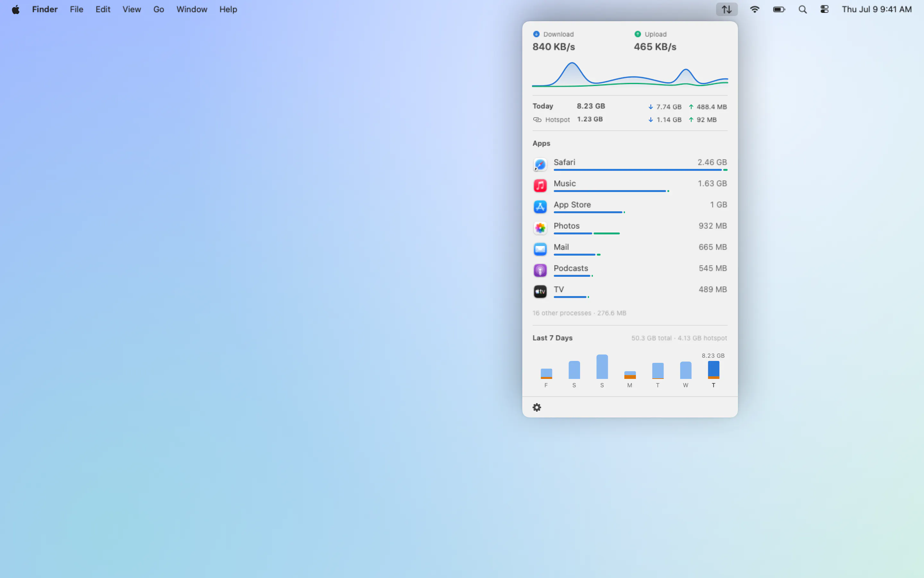Click the Music usage bar
Viewport: 924px width, 578px height.
point(611,191)
